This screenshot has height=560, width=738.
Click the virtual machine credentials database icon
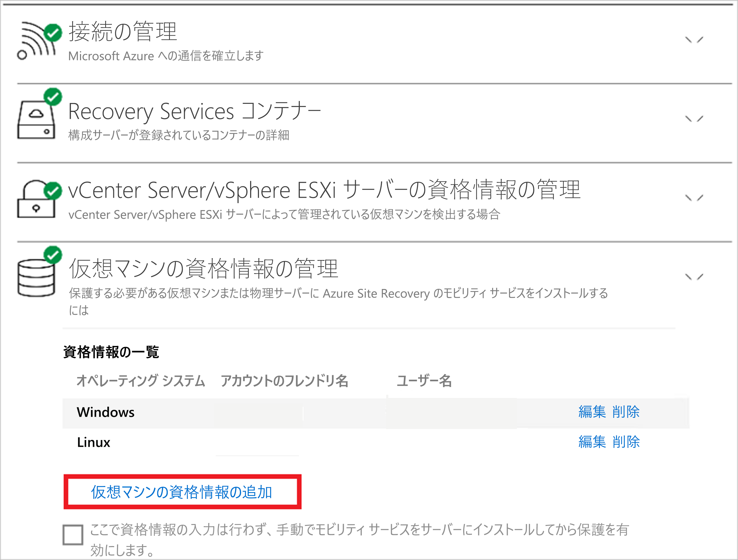39,272
